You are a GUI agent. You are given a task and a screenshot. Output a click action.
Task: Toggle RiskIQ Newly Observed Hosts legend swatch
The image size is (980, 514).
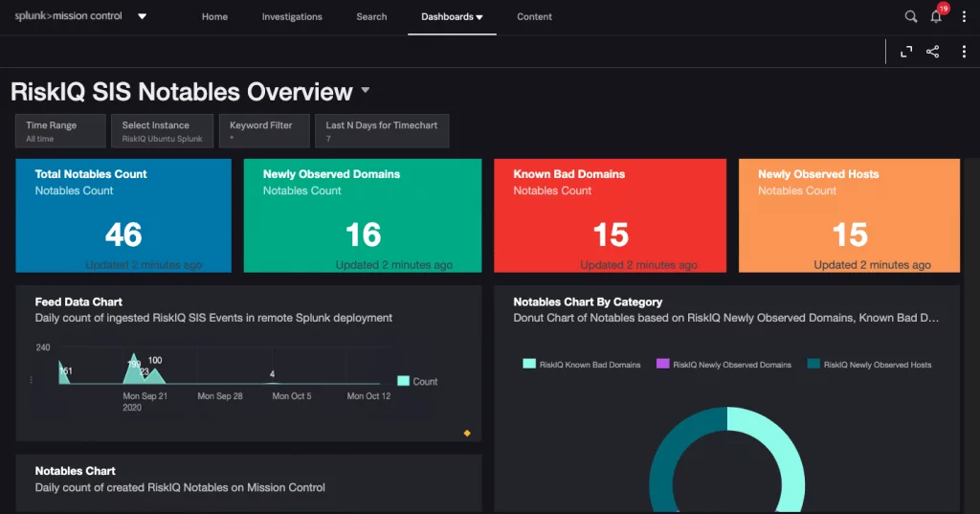(x=813, y=364)
